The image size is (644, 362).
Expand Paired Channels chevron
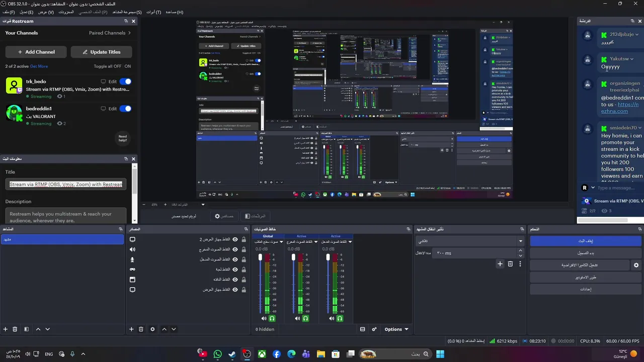tap(129, 33)
